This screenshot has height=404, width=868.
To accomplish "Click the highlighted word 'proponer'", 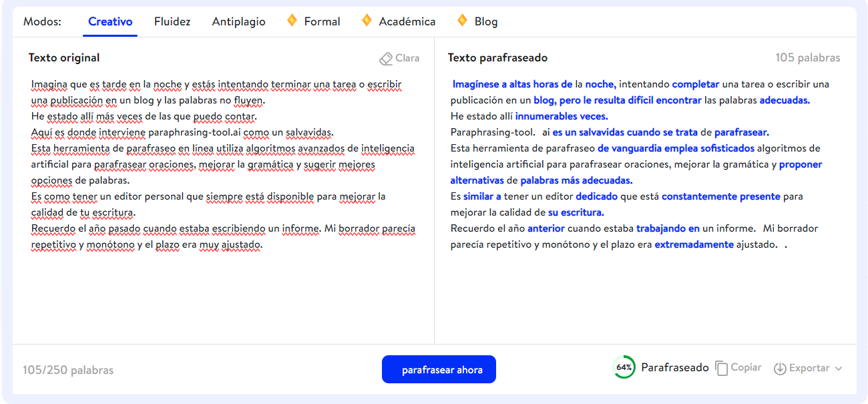I will [801, 164].
